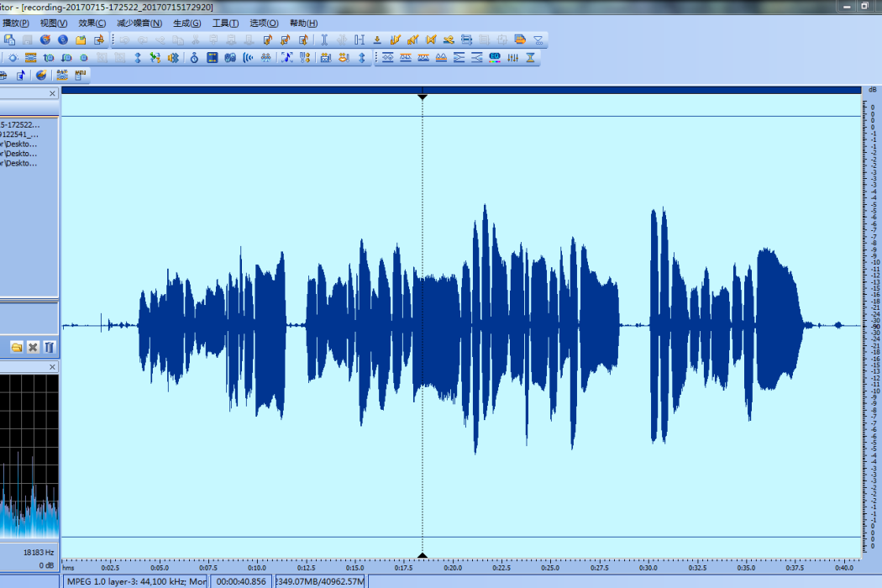Click the MPEG 1.0 layer-3 format status field

[x=135, y=581]
